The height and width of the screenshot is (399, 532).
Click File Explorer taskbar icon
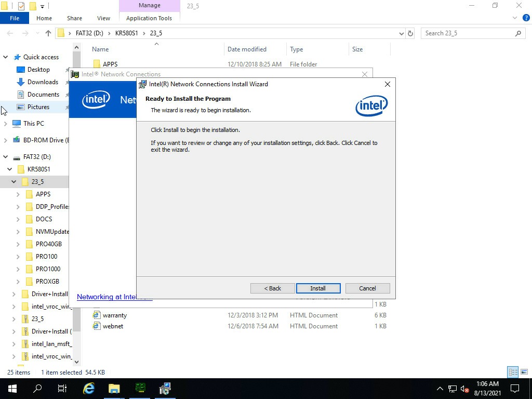pos(114,389)
